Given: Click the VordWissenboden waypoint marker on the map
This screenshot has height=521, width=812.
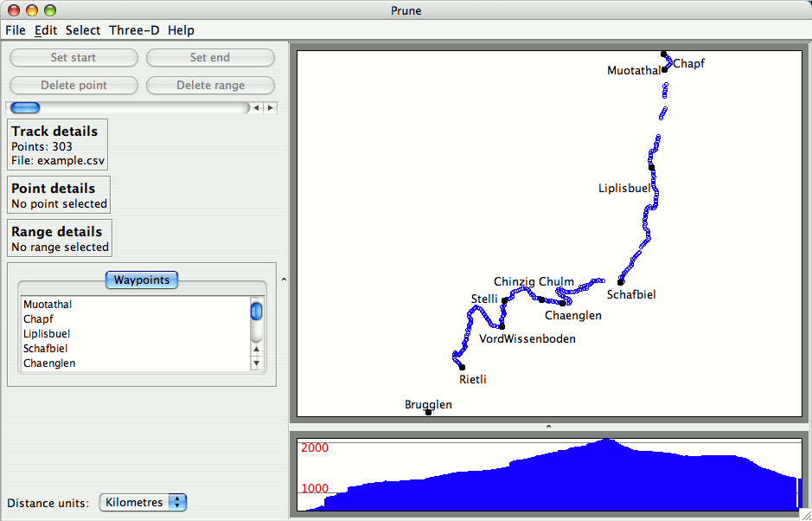Looking at the screenshot, I should (x=502, y=326).
